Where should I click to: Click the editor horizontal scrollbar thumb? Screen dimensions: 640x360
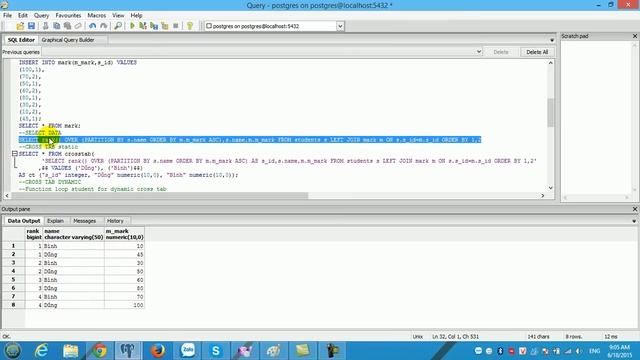pyautogui.click(x=159, y=196)
